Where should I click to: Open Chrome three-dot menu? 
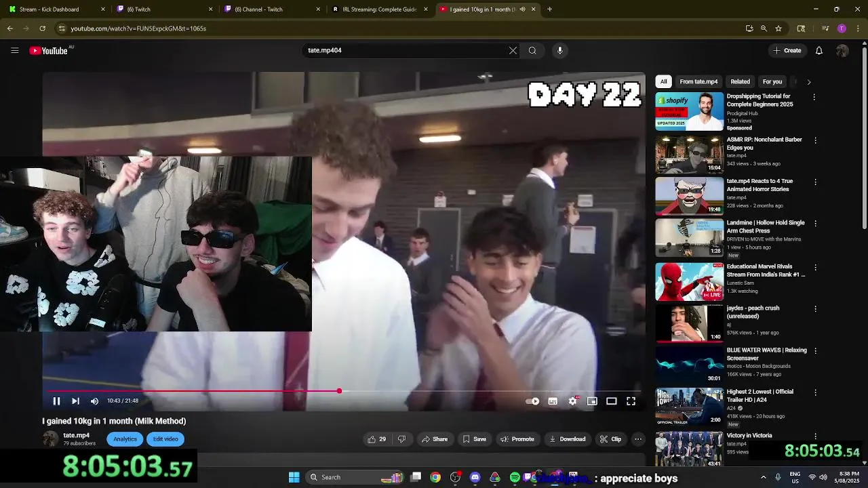(x=859, y=28)
